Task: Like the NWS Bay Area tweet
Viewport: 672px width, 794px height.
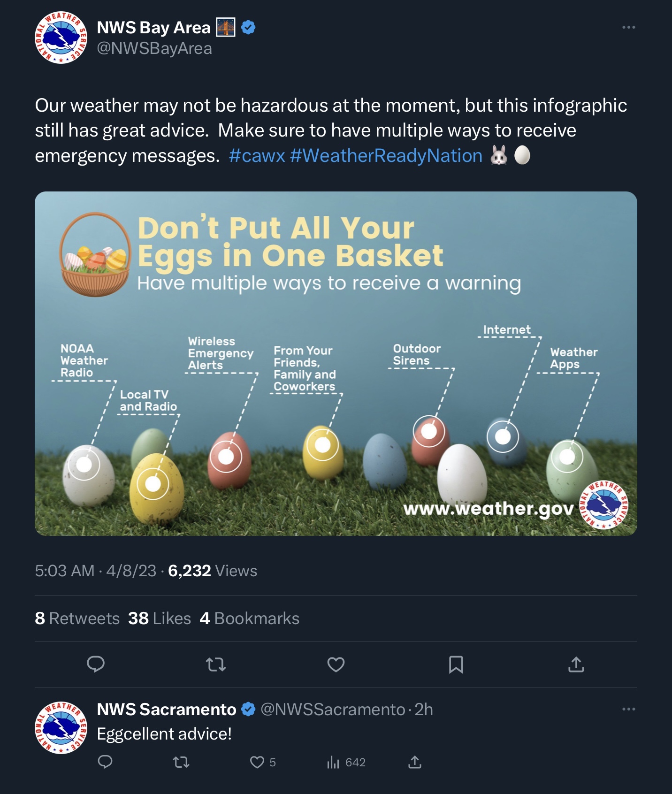Action: (336, 664)
